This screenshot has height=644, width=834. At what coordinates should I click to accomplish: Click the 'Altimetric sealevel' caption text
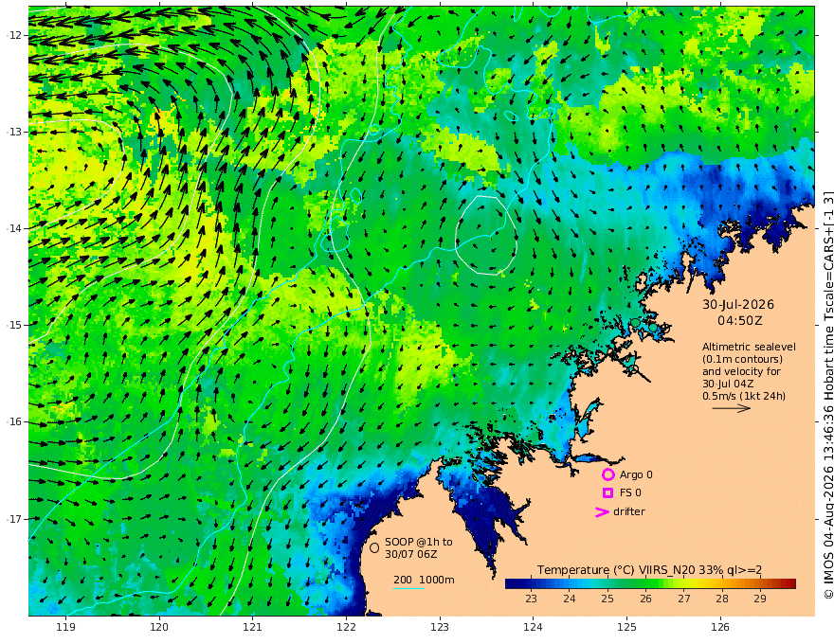click(x=749, y=347)
